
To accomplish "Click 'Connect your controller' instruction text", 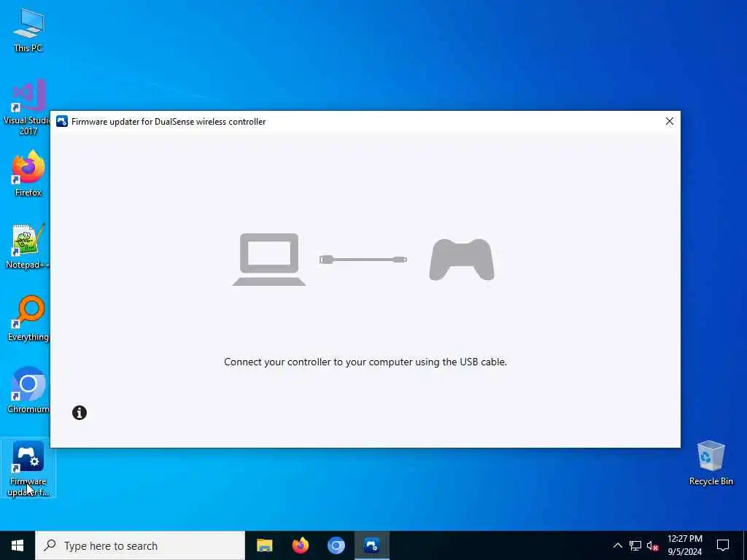I will 365,362.
